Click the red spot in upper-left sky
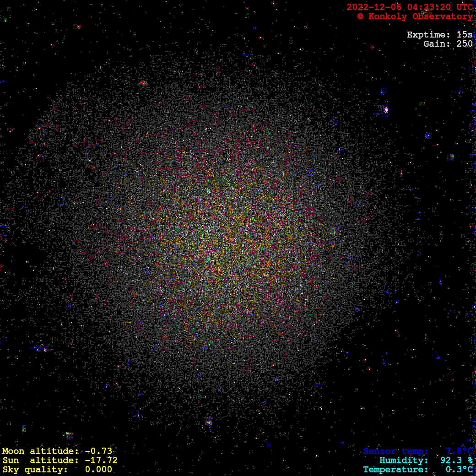Screen dimensions: 476x476 (x=143, y=83)
